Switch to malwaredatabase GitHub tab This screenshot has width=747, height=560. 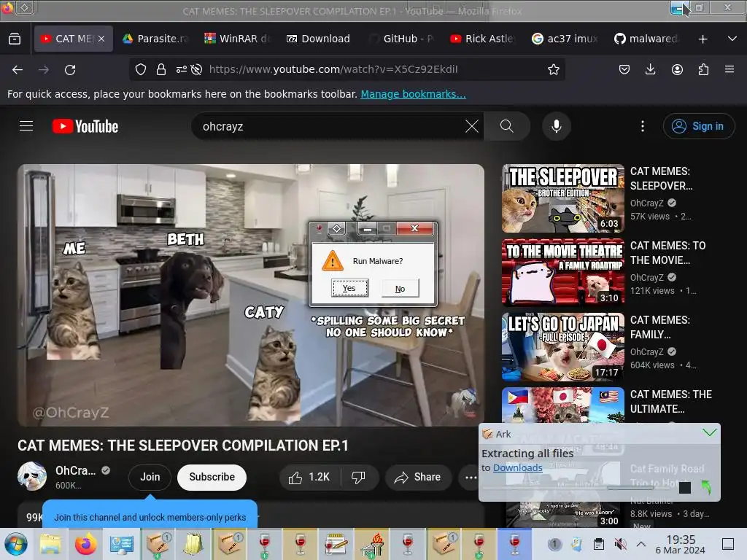pyautogui.click(x=646, y=39)
